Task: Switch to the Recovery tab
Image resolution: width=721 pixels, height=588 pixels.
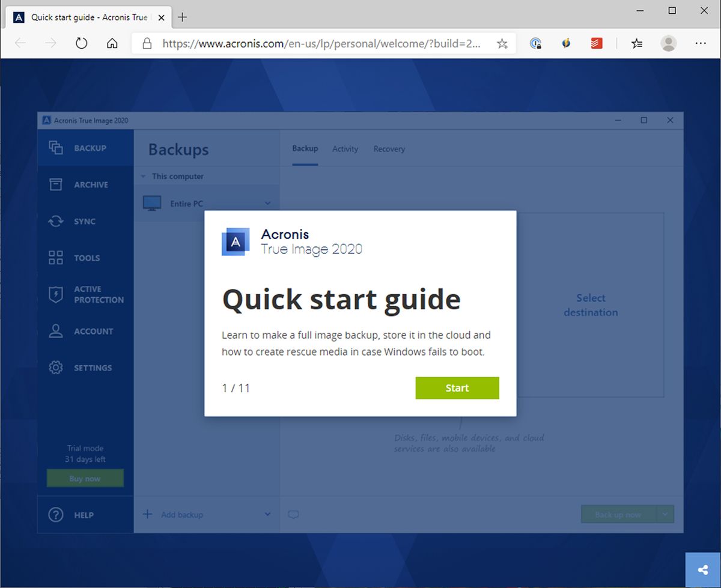Action: (389, 148)
